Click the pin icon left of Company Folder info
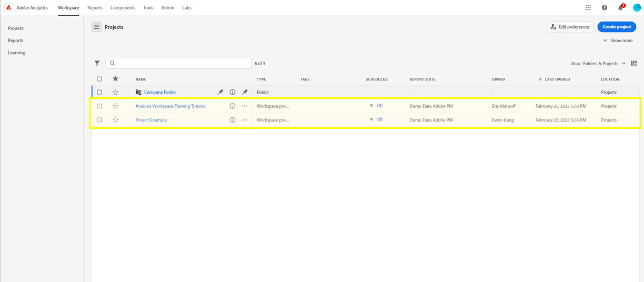 (x=220, y=92)
